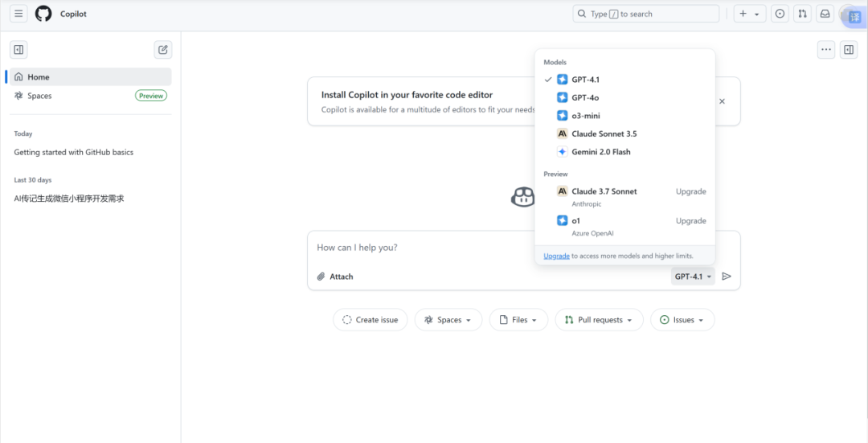Choose the o3-mini model

tap(625, 116)
